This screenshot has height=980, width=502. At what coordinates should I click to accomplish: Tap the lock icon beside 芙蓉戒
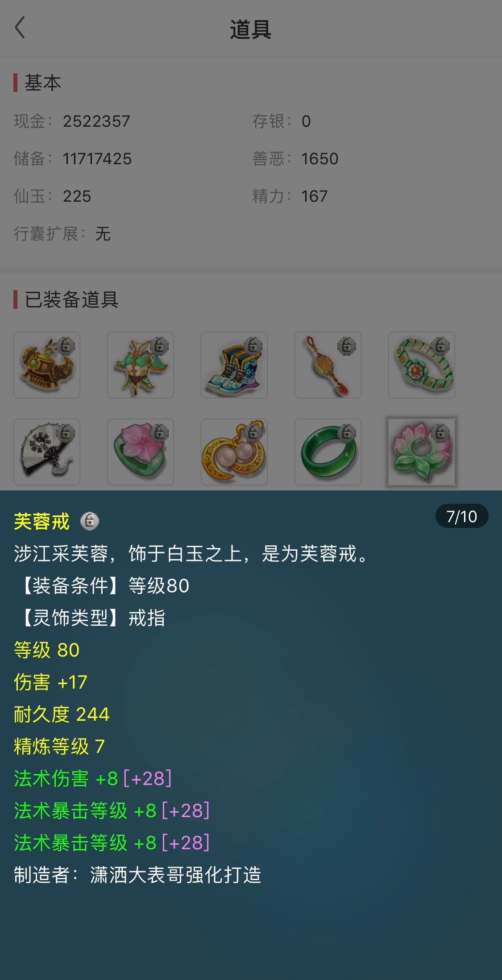coord(90,521)
